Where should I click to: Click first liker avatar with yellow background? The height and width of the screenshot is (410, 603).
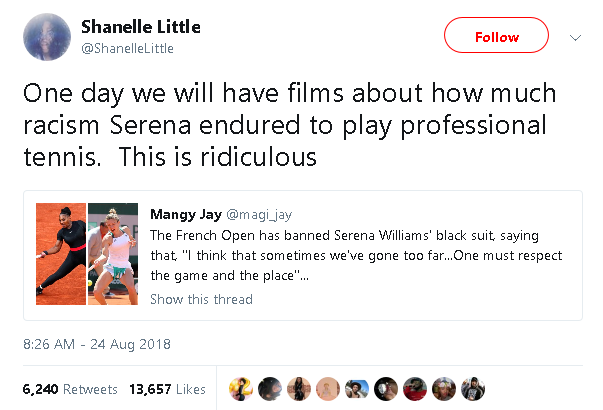tap(240, 388)
